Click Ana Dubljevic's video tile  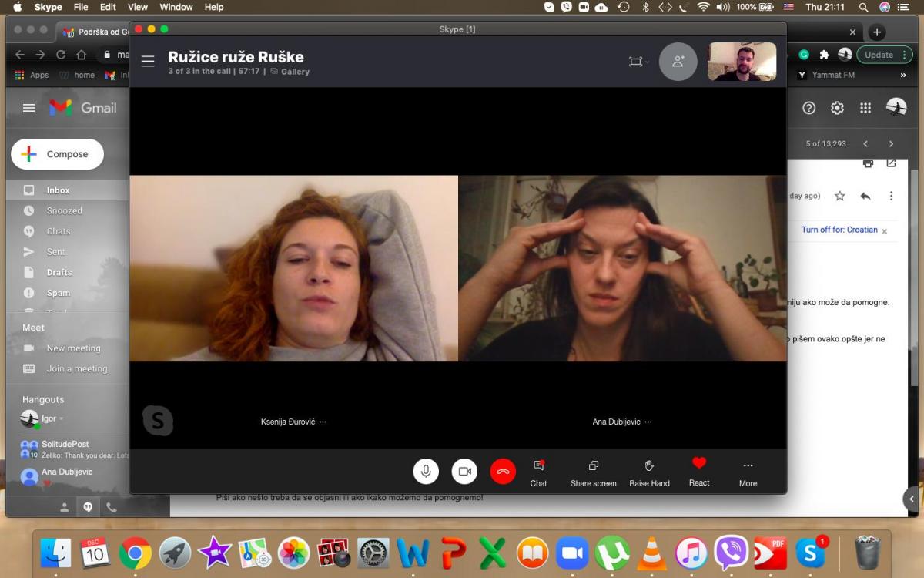(622, 268)
